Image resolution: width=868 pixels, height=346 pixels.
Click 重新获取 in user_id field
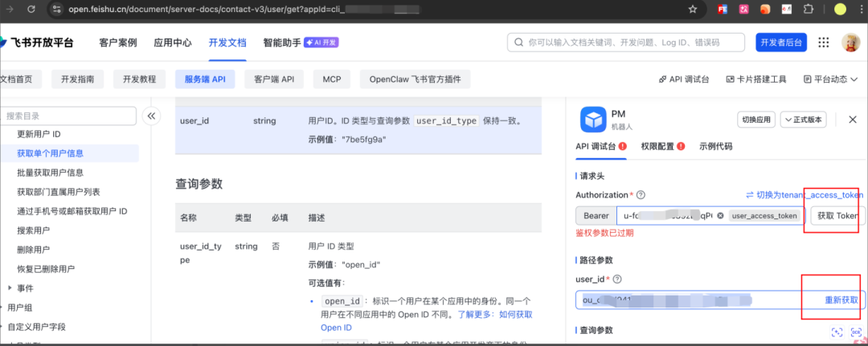(841, 300)
